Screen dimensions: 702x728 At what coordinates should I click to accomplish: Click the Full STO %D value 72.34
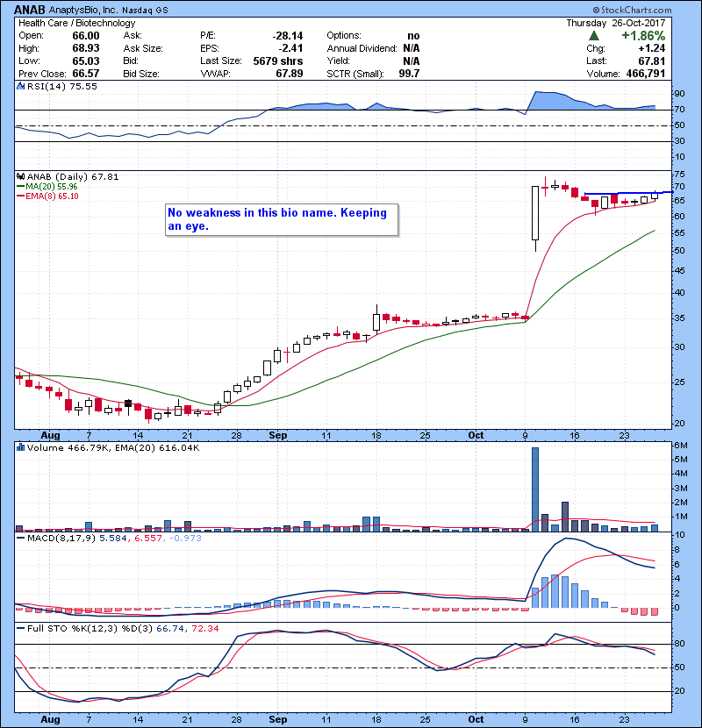[204, 628]
